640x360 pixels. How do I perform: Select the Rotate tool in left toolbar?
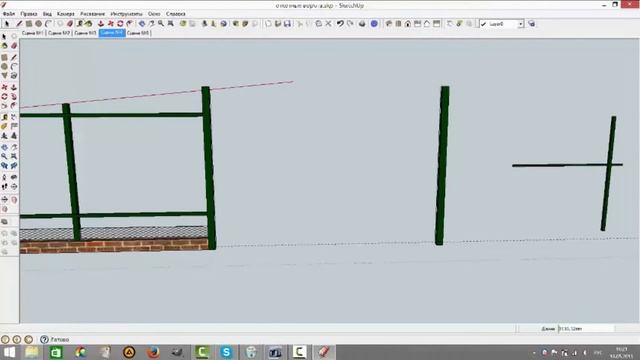coord(4,97)
